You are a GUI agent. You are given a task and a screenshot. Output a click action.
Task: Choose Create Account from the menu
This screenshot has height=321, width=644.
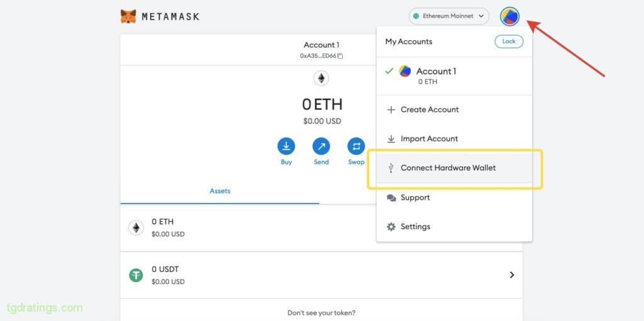point(454,109)
